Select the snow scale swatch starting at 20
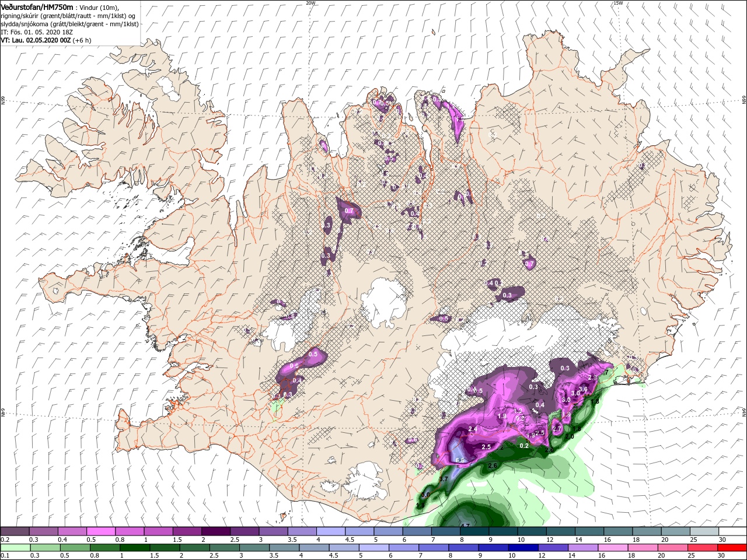Viewport: 747px width, 560px height. (675, 531)
